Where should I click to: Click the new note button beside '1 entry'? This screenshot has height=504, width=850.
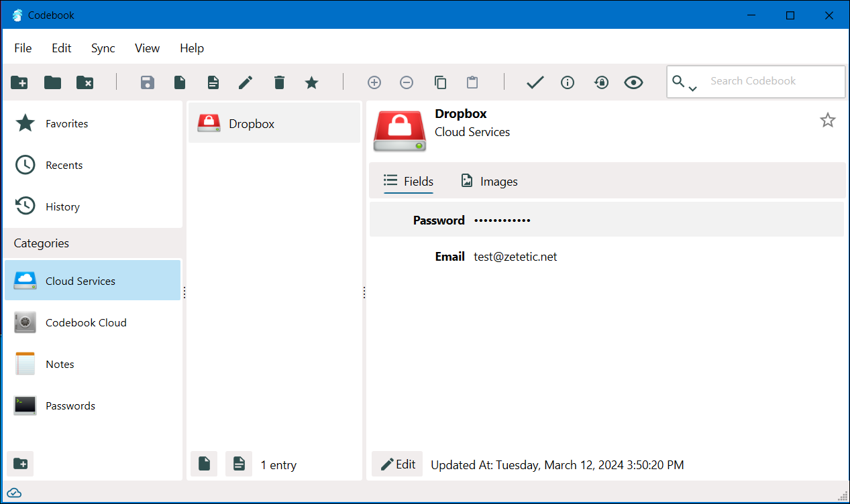click(239, 464)
